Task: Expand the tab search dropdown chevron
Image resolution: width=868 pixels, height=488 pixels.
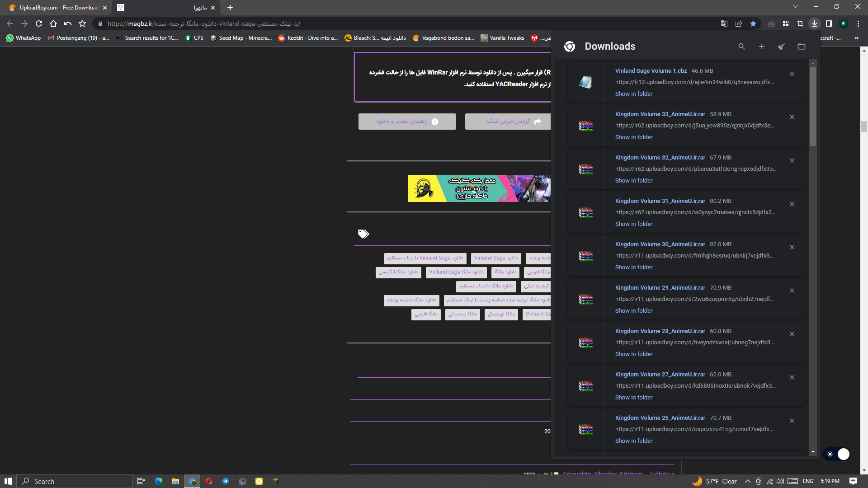Action: (795, 6)
